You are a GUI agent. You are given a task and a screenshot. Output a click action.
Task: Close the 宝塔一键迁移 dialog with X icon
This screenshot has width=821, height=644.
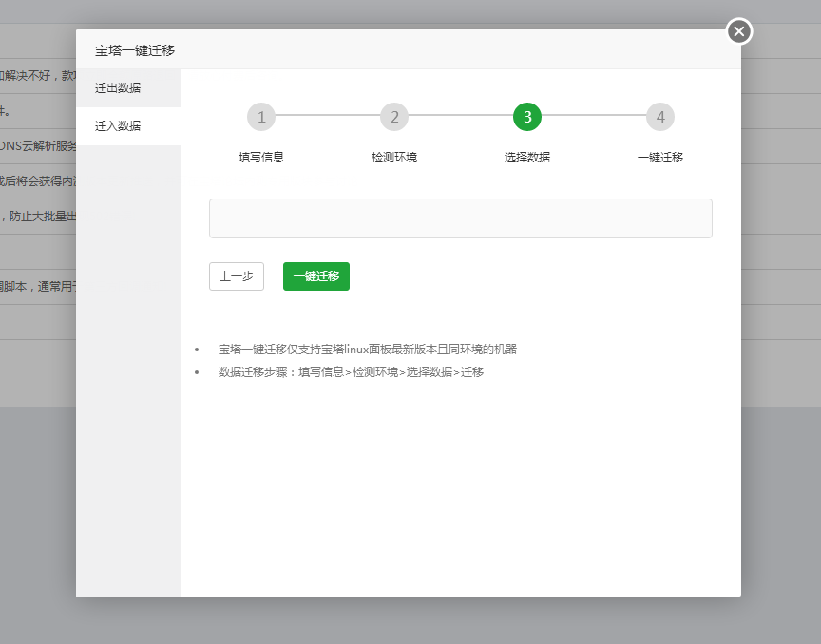click(x=739, y=31)
